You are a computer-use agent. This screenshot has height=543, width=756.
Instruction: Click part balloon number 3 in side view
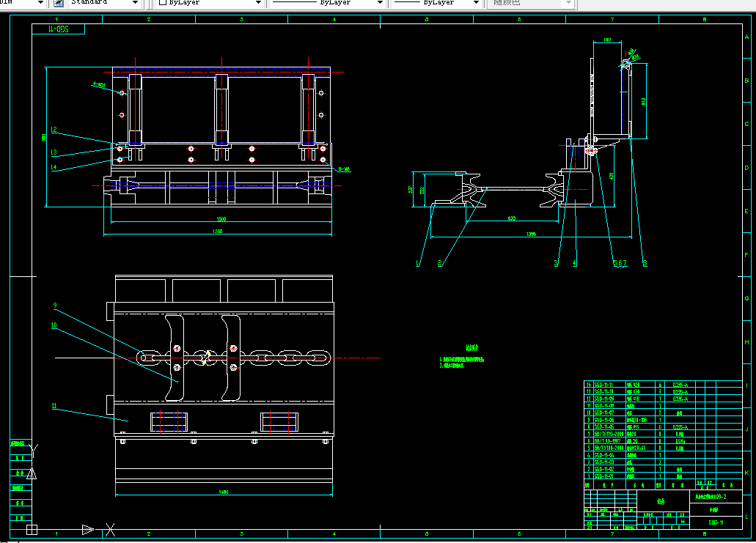pyautogui.click(x=556, y=263)
